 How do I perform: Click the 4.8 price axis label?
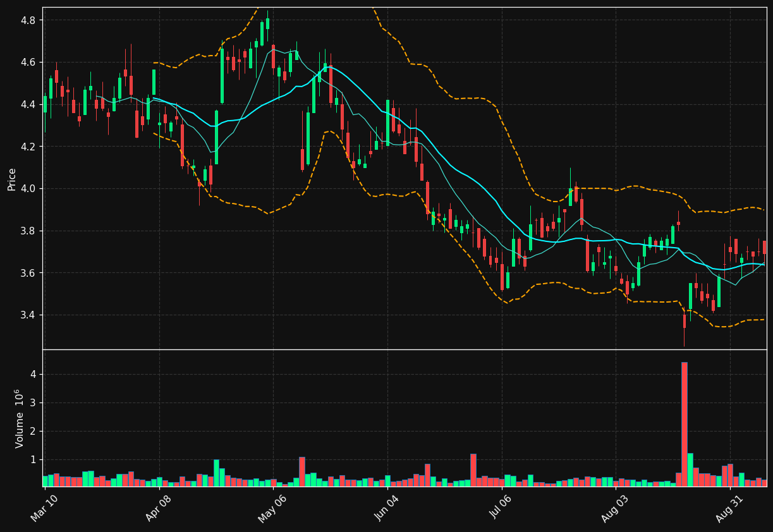click(28, 20)
